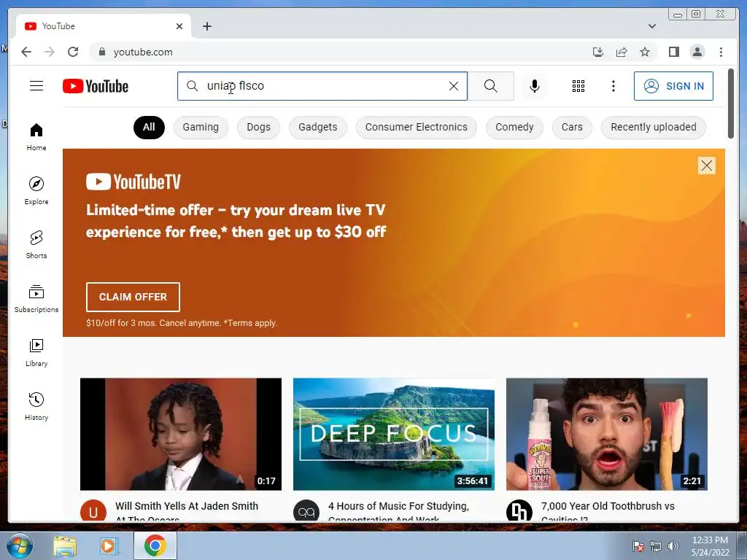This screenshot has width=747, height=560.
Task: Bookmark this tab with star
Action: [x=645, y=52]
